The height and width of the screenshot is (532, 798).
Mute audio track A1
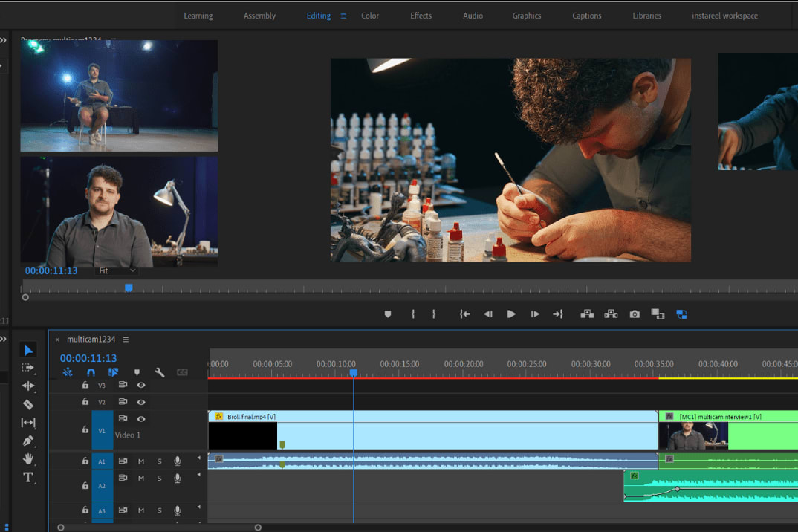(x=141, y=461)
